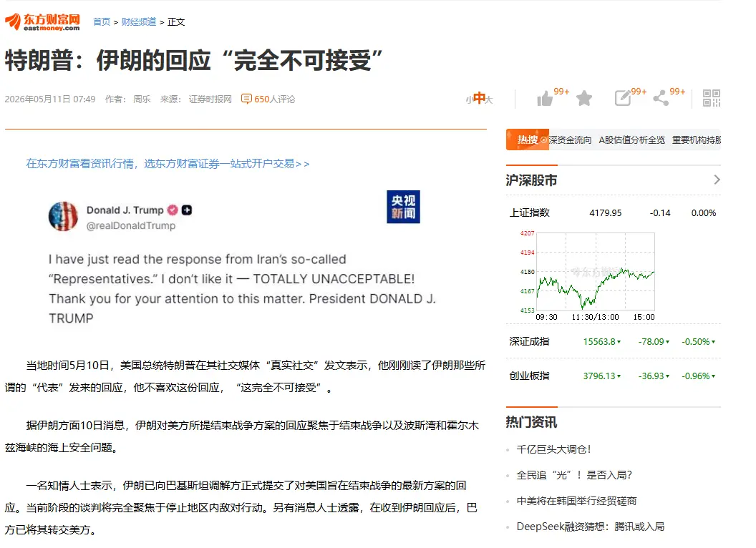
Task: Click the publish date 2026年05月11日 07:49
Action: 50,99
